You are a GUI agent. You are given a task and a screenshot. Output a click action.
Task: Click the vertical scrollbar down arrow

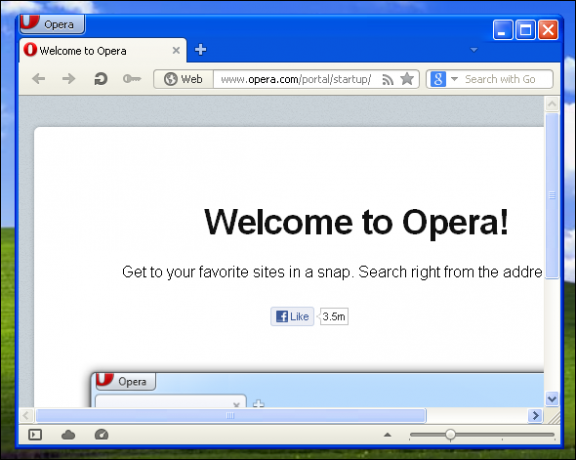pos(552,399)
